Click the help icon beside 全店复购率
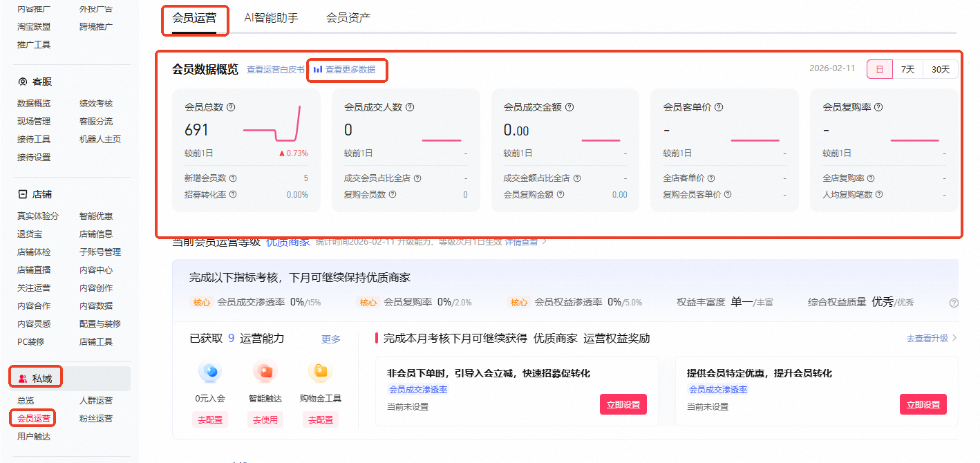This screenshot has width=980, height=463. (871, 178)
